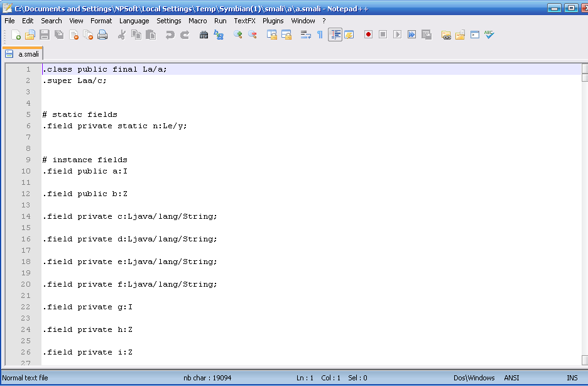Click the Redo arrow icon

click(185, 35)
